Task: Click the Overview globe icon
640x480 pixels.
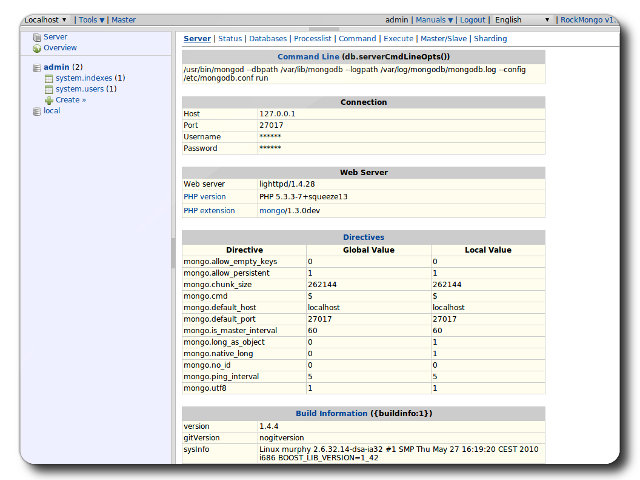Action: click(x=37, y=48)
